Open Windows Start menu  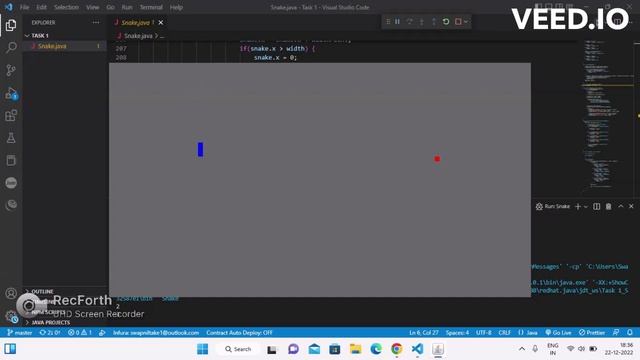click(202, 349)
